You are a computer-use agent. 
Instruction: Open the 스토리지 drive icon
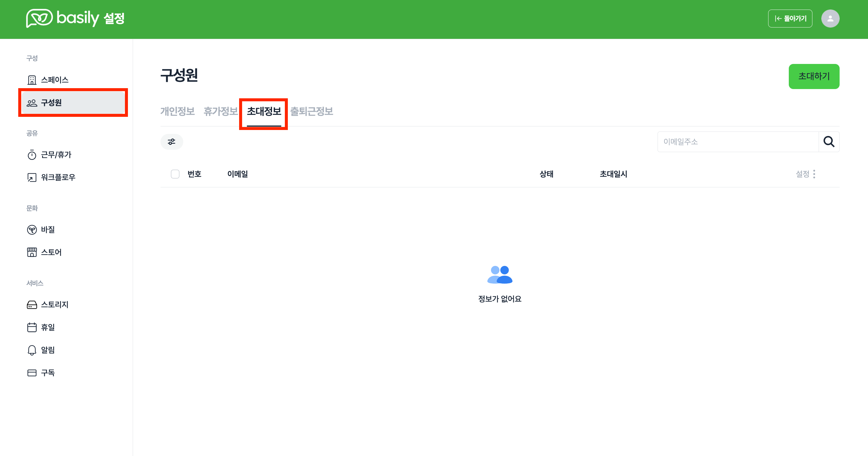pos(32,305)
